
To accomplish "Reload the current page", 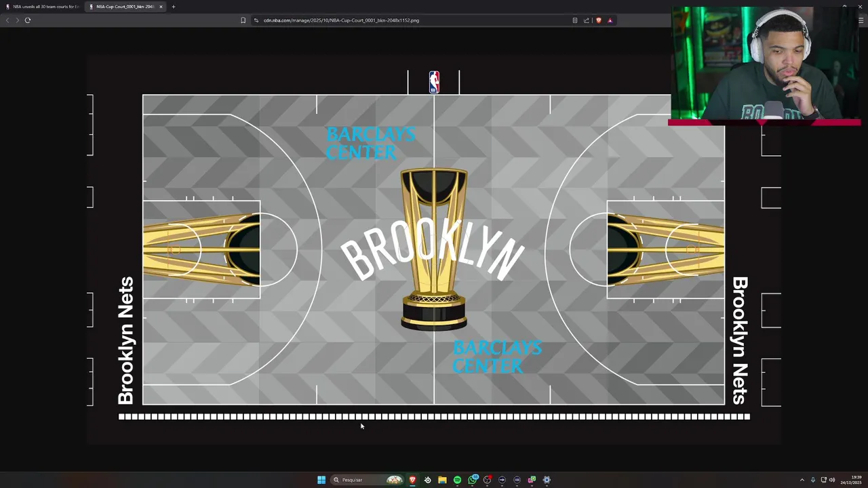I will pyautogui.click(x=28, y=20).
